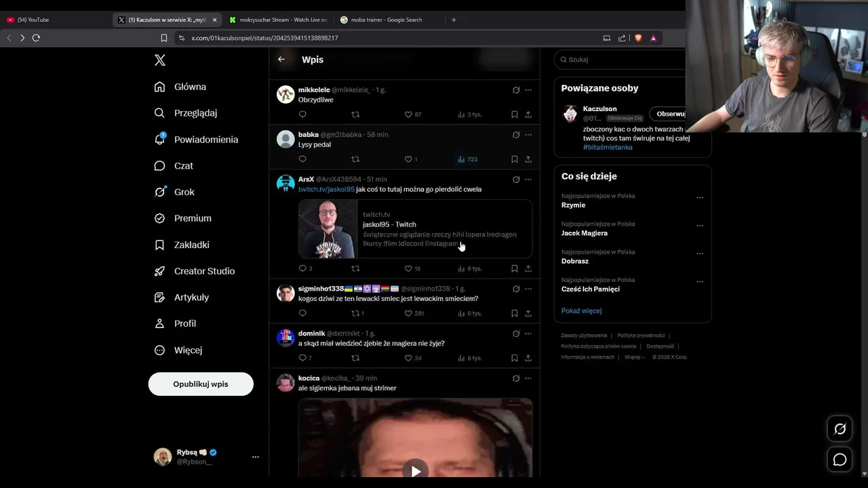This screenshot has height=488, width=868.
Task: Bookmark the mikkelele reply
Action: coord(514,115)
